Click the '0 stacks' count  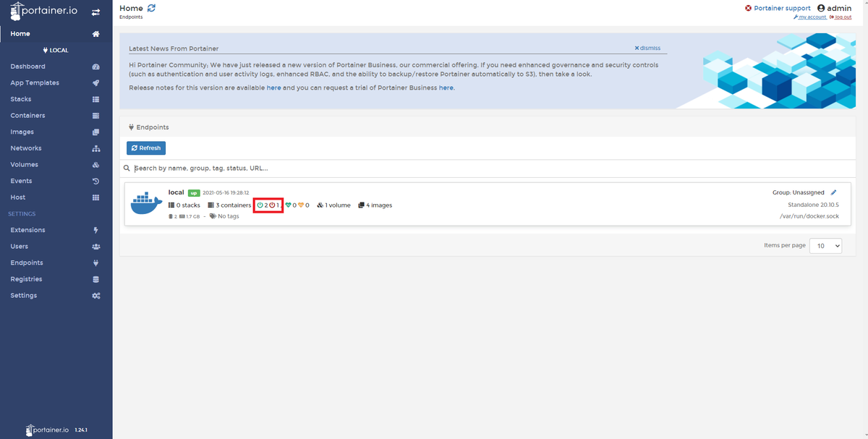point(184,205)
